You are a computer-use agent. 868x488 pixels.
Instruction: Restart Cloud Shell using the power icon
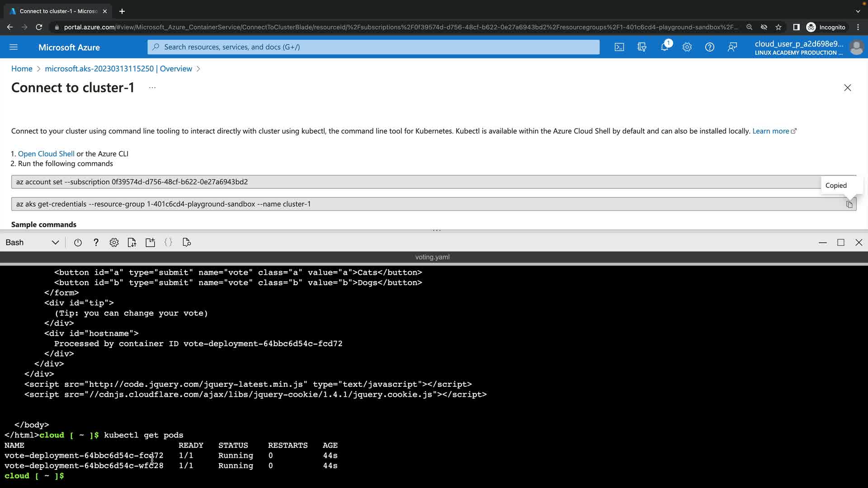click(x=78, y=243)
